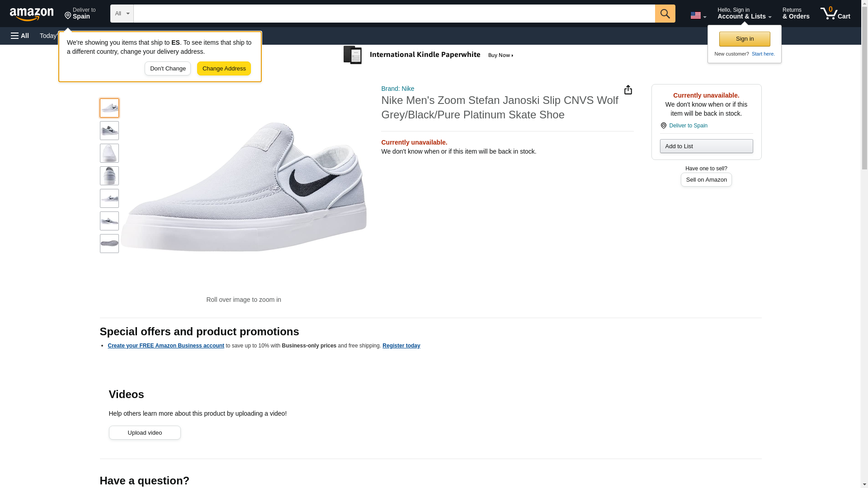
Task: Click the Amazon logo
Action: 32,14
